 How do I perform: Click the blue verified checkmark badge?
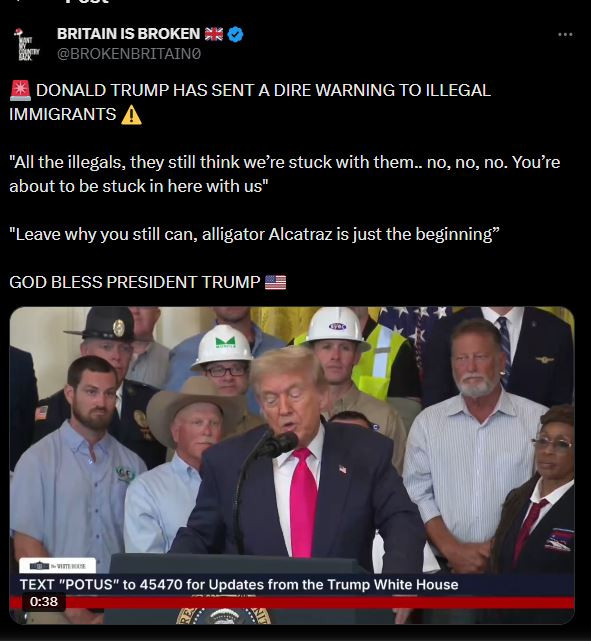235,34
